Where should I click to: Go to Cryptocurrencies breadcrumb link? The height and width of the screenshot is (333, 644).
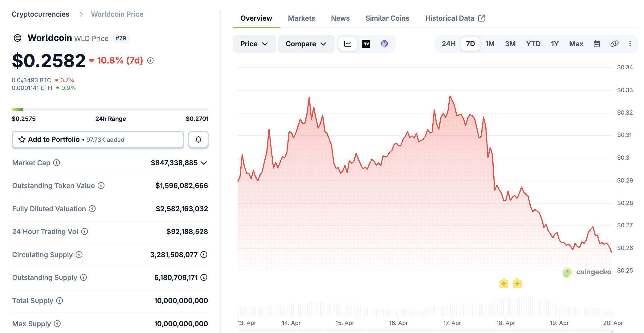pyautogui.click(x=40, y=14)
